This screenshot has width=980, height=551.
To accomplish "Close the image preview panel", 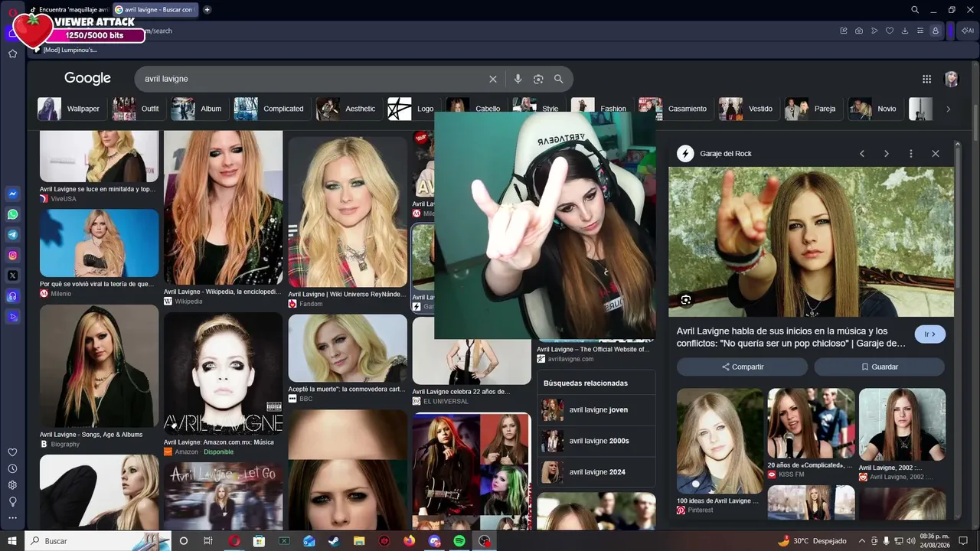I will (936, 154).
